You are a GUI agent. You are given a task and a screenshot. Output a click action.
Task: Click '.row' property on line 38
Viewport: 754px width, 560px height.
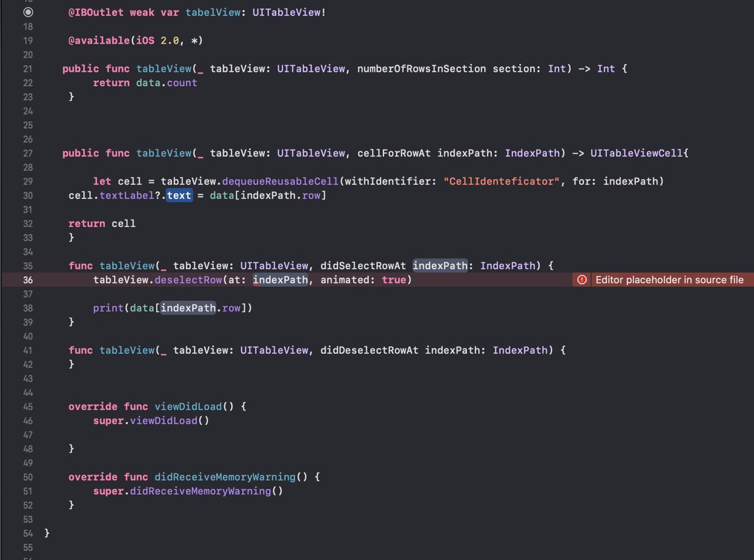(x=228, y=308)
